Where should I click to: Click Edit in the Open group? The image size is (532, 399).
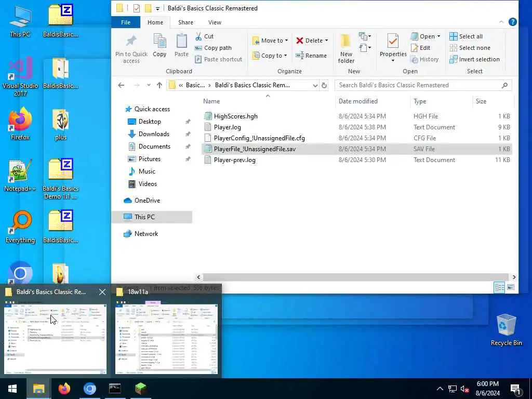[420, 48]
